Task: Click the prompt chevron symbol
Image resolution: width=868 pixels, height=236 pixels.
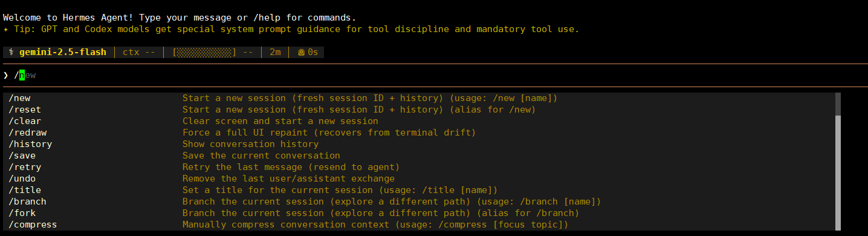Action: (x=5, y=75)
